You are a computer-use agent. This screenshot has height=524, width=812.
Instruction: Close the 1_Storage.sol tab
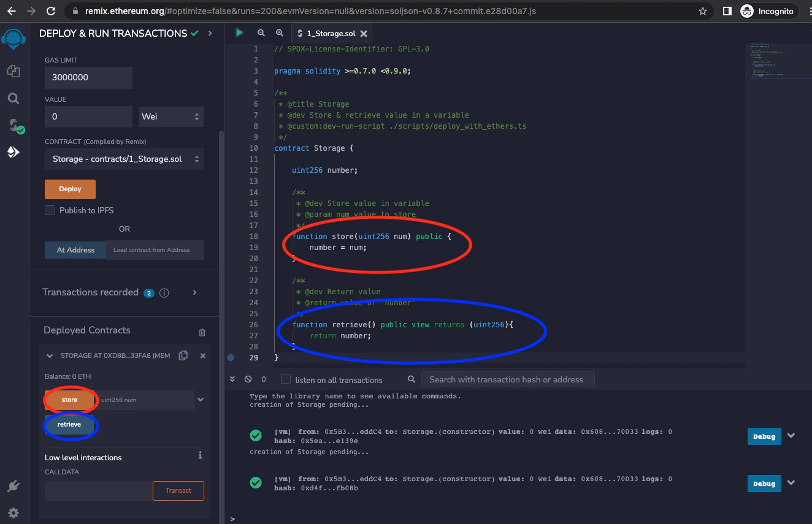coord(364,34)
